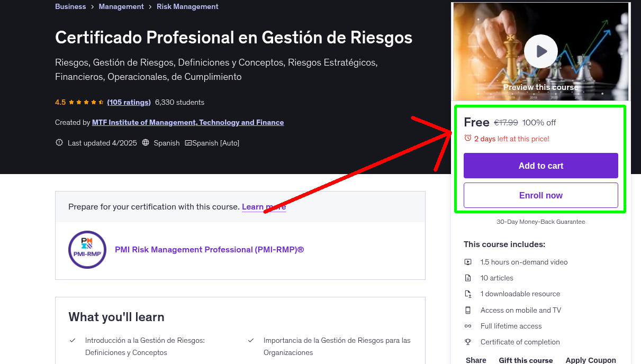The height and width of the screenshot is (364, 641).
Task: Open the Business breadcrumb category
Action: tap(70, 6)
